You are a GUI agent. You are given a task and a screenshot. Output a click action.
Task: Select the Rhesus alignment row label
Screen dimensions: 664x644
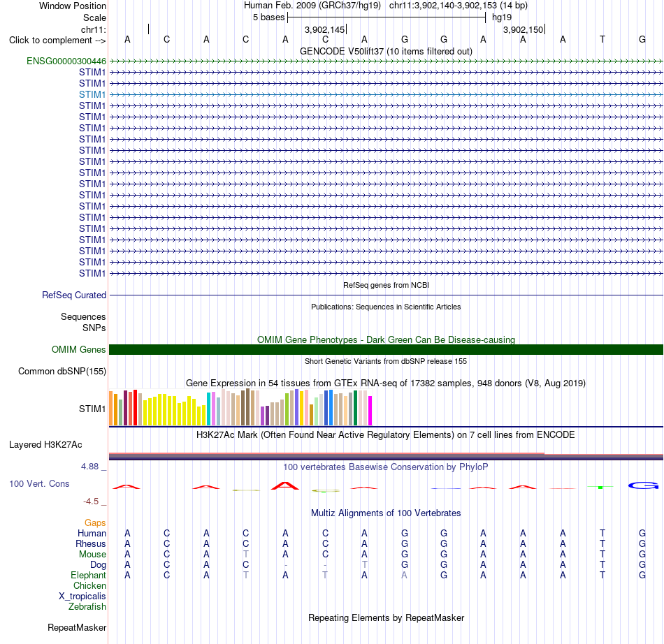(x=91, y=543)
